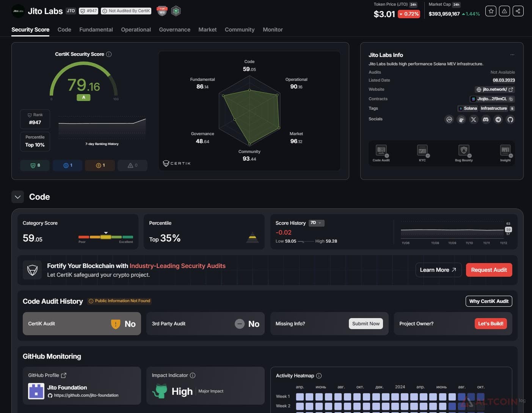The width and height of the screenshot is (532, 413).
Task: Click the Request Audit button
Action: coord(489,270)
